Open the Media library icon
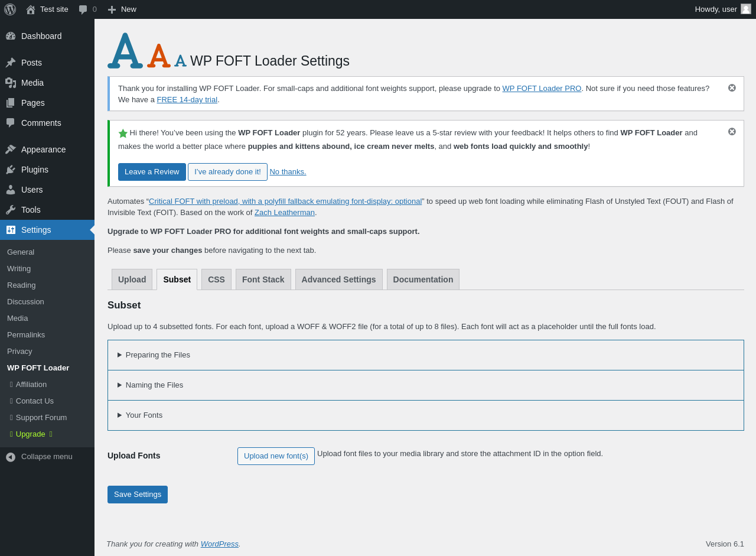The width and height of the screenshot is (756, 556). 11,83
